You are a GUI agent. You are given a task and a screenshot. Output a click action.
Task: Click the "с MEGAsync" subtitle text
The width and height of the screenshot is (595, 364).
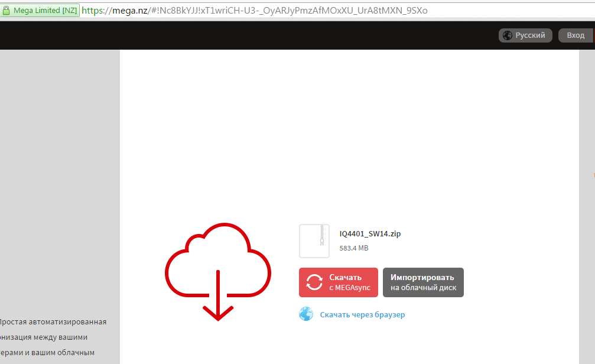350,288
